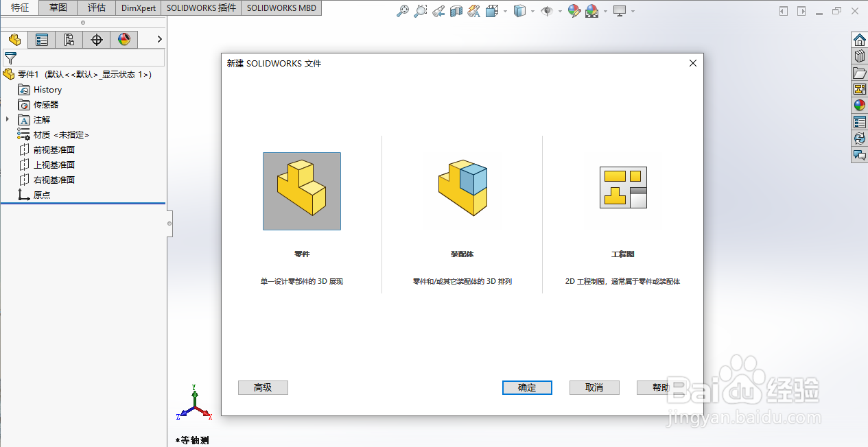Click the collapse-left window arrow icon
868x447 pixels.
(x=784, y=11)
